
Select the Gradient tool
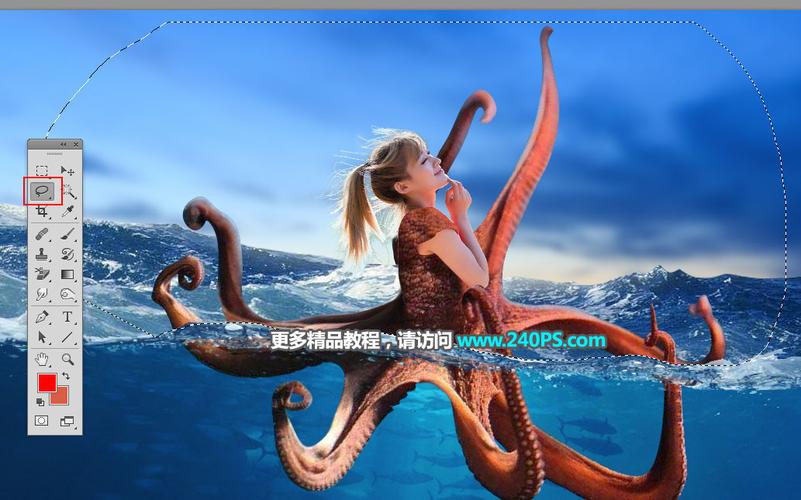point(67,274)
